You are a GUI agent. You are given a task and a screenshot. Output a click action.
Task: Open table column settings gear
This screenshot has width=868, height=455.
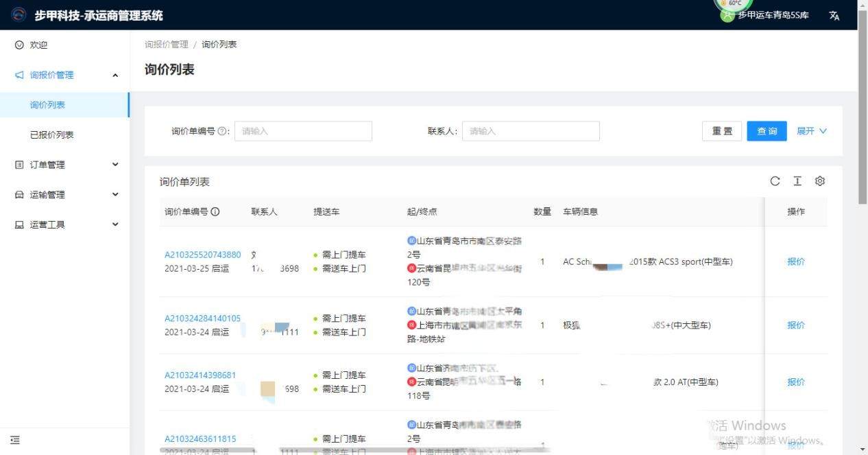[x=820, y=181]
